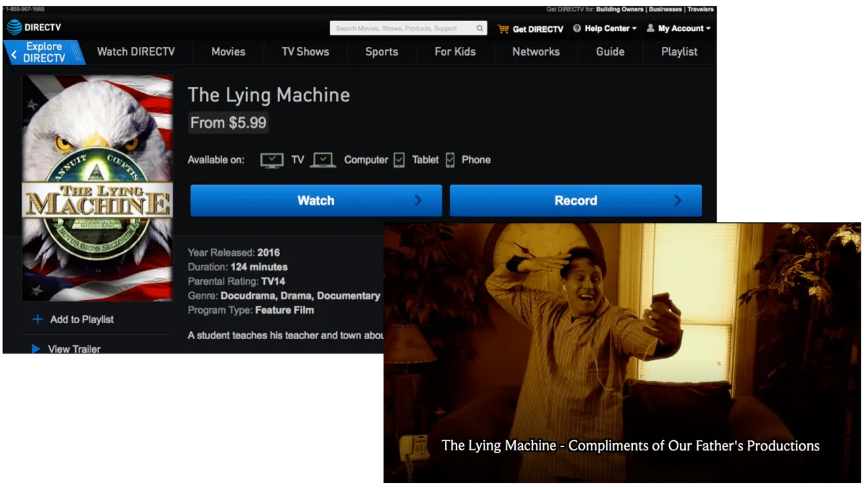This screenshot has height=488, width=868.
Task: Click the Year Released: 2016 text
Action: coord(234,252)
